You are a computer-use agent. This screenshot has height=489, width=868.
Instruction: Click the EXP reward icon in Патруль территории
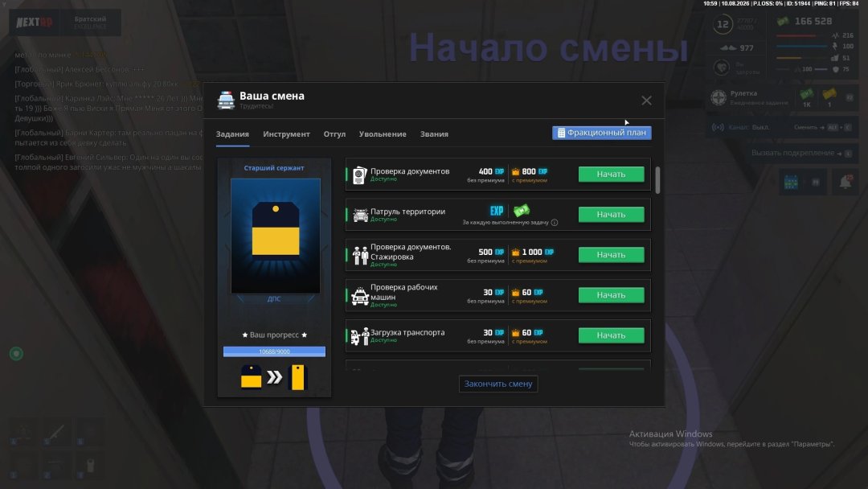pyautogui.click(x=497, y=211)
